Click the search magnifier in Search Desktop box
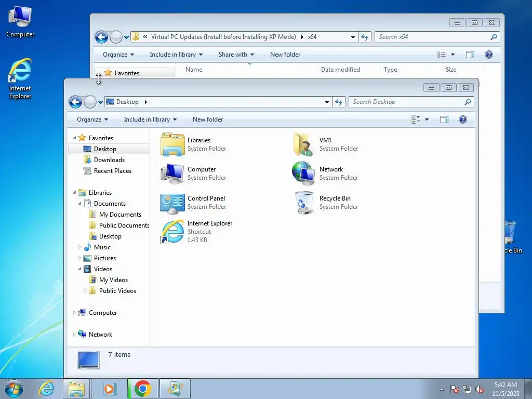The width and height of the screenshot is (532, 399). pyautogui.click(x=468, y=102)
